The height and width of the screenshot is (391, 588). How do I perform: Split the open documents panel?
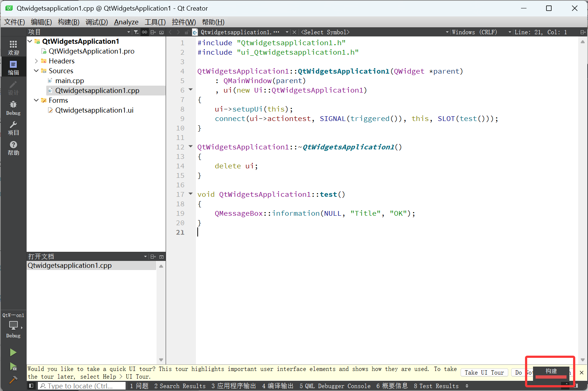click(153, 257)
